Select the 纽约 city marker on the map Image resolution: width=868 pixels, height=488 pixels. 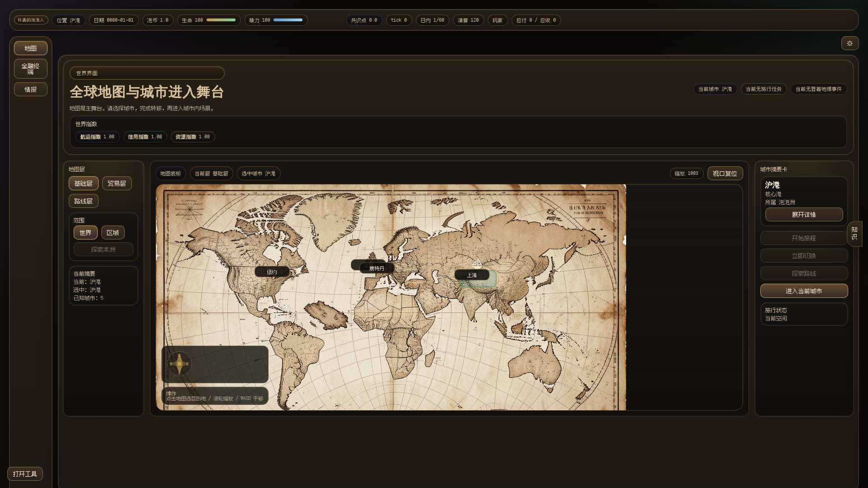272,272
